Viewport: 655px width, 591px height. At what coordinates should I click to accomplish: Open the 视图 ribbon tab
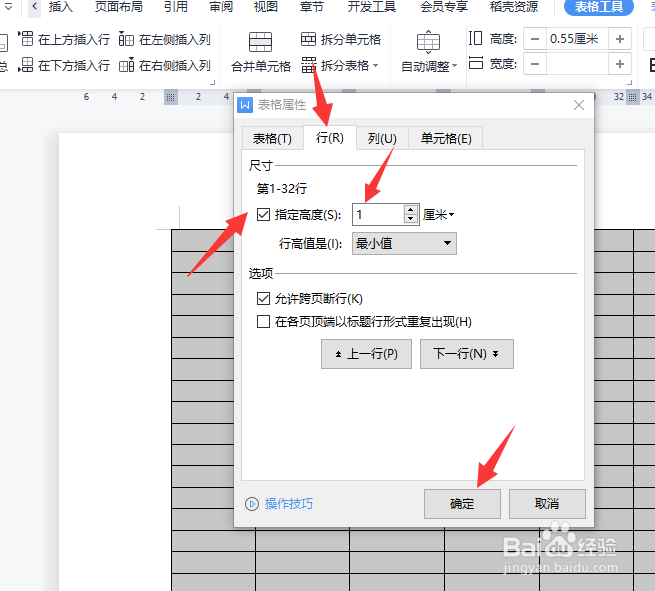click(x=266, y=7)
